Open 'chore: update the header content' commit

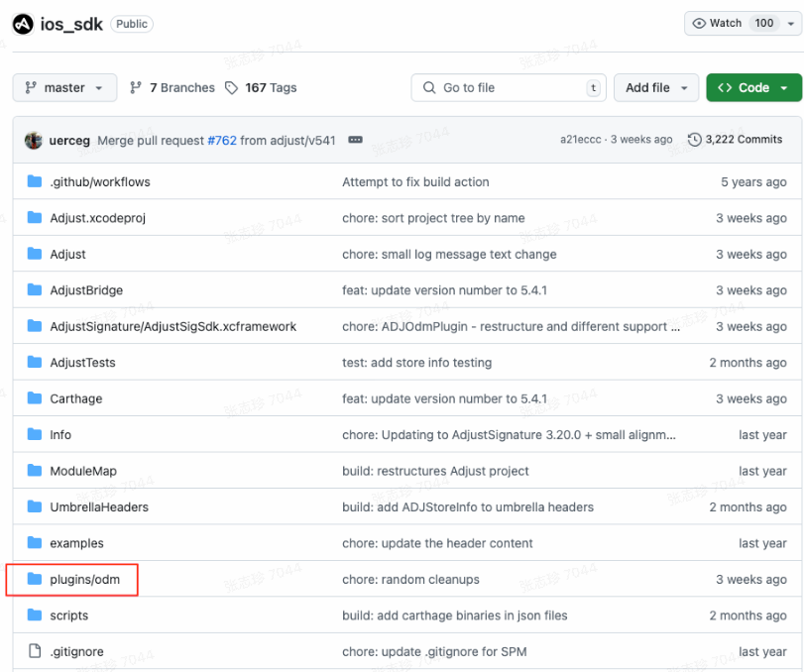pos(437,543)
